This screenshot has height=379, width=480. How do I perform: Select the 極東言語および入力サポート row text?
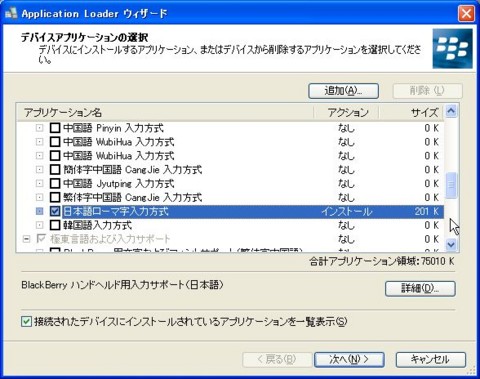(x=110, y=239)
